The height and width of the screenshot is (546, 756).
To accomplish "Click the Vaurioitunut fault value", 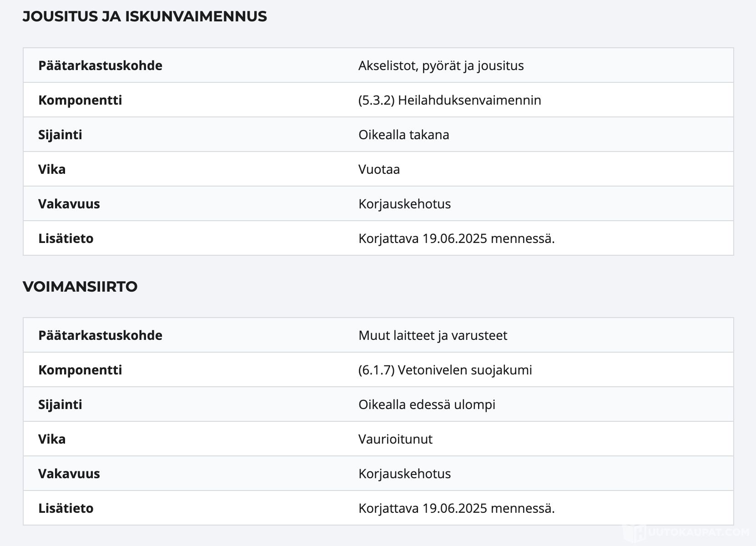I will coord(395,439).
